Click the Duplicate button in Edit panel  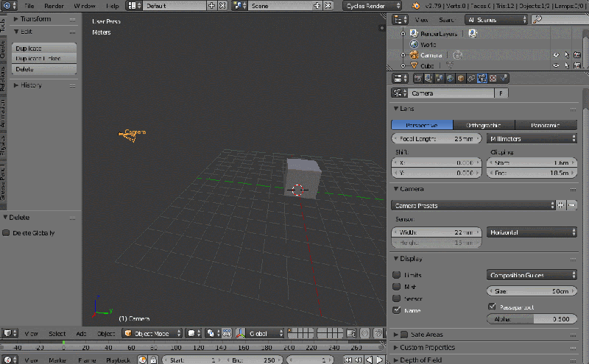pos(44,48)
